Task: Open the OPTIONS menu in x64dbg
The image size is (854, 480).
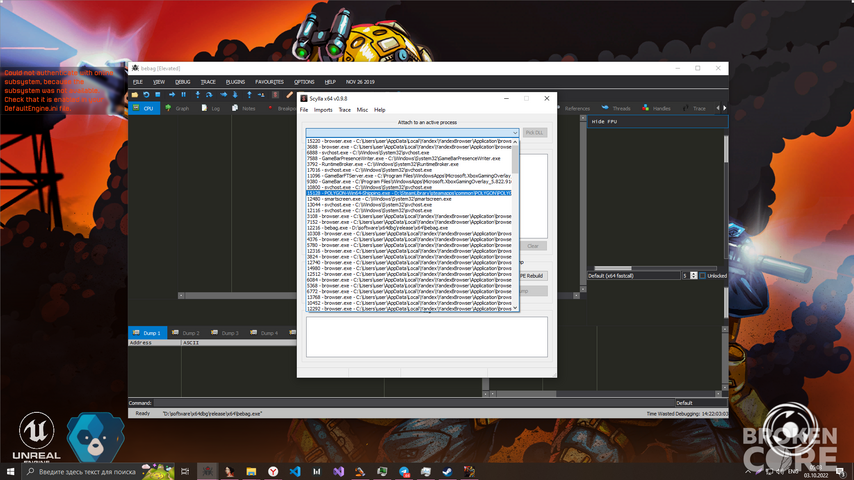Action: [304, 82]
